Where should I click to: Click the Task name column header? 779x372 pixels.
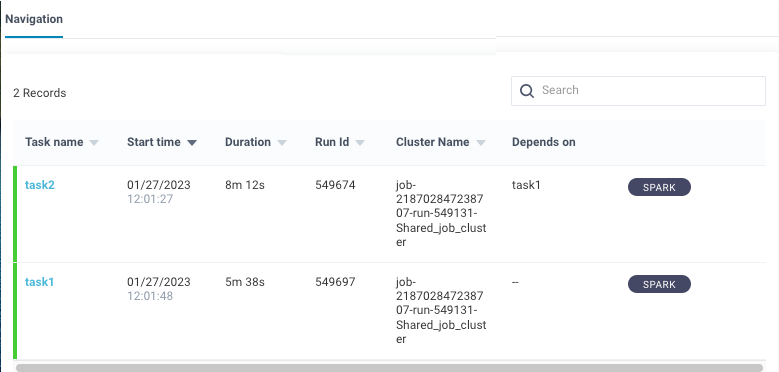tap(54, 142)
